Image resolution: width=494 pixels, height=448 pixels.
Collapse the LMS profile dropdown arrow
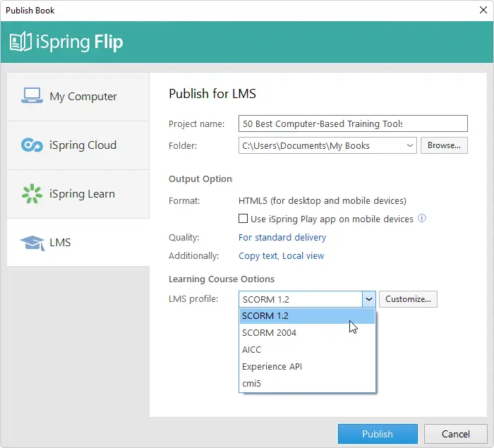369,299
